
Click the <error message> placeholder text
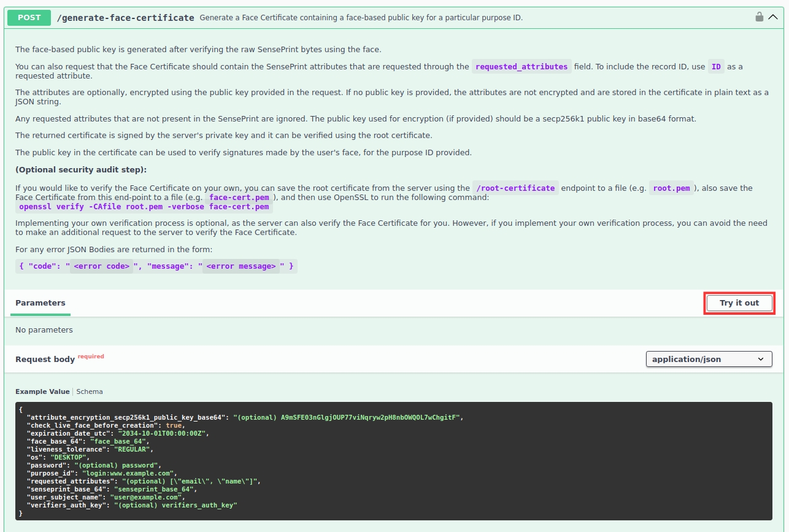[241, 266]
